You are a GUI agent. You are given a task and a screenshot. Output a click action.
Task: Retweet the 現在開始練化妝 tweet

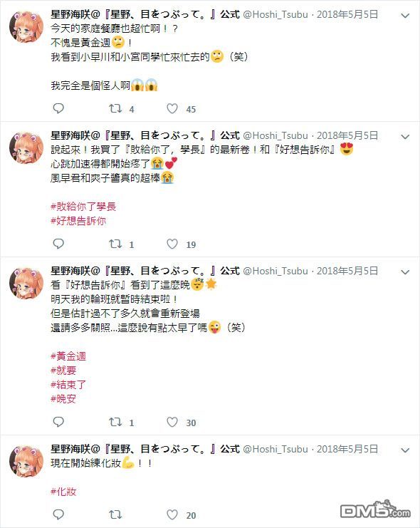tap(115, 514)
